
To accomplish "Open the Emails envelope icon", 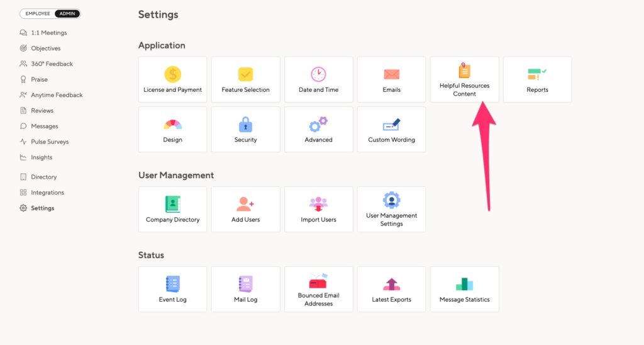I will 391,74.
